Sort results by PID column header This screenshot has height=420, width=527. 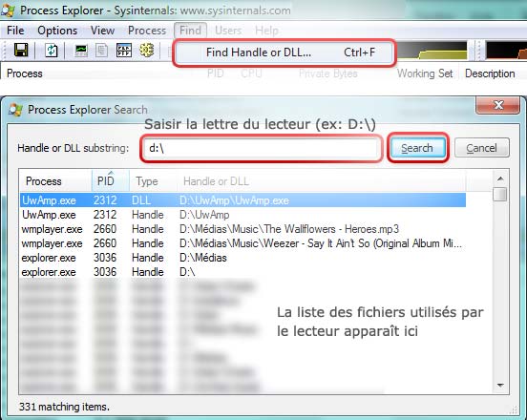110,181
